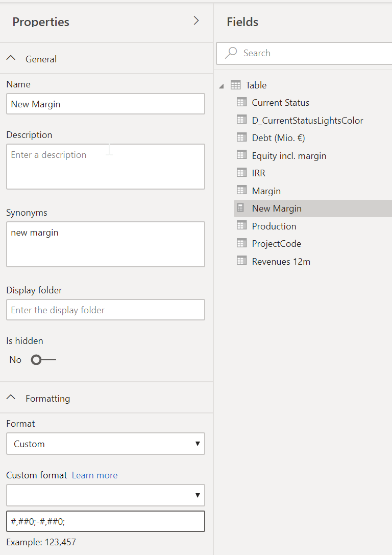Viewport: 392px width, 555px height.
Task: Click the Name field containing New Margin
Action: click(106, 104)
